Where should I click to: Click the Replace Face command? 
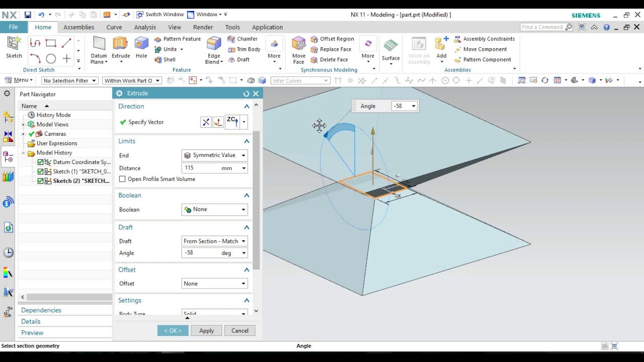point(331,49)
